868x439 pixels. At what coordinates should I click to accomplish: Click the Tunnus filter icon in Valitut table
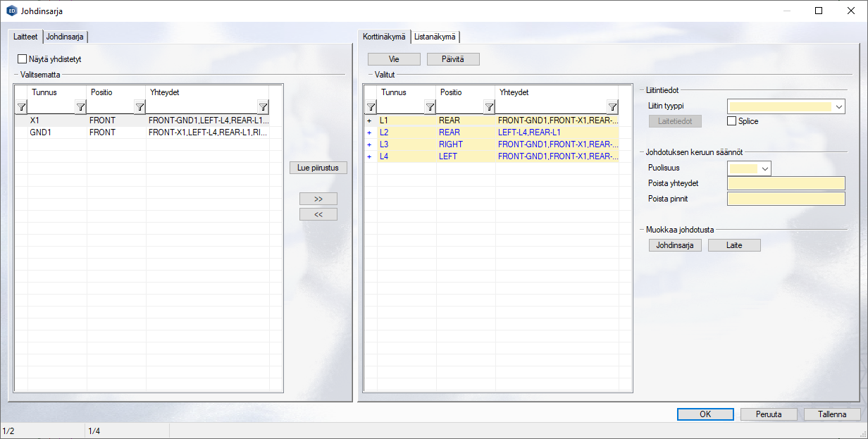[x=430, y=107]
